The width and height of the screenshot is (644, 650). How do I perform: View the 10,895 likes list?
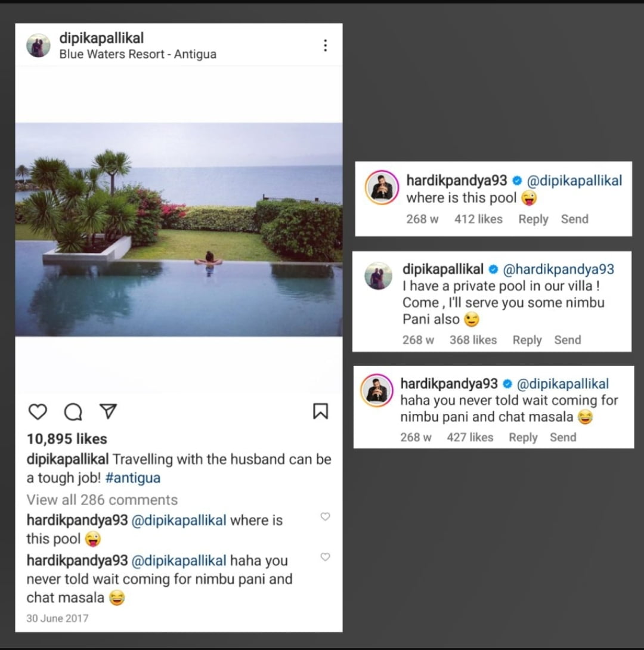point(67,439)
